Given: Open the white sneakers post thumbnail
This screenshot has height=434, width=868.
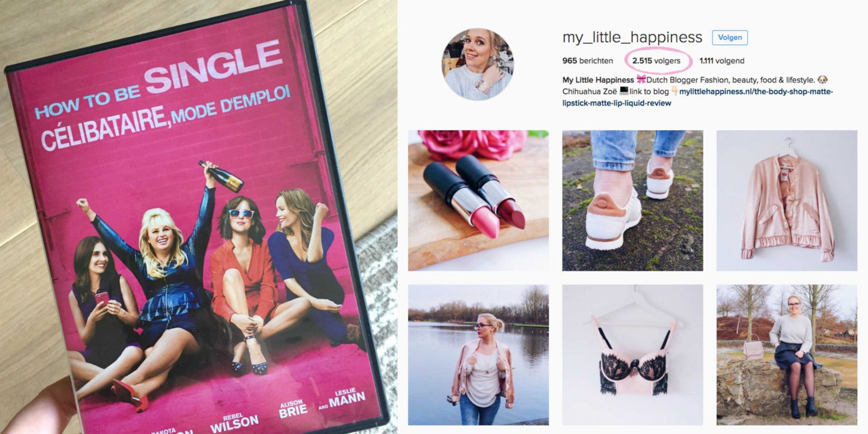Looking at the screenshot, I should [x=633, y=200].
